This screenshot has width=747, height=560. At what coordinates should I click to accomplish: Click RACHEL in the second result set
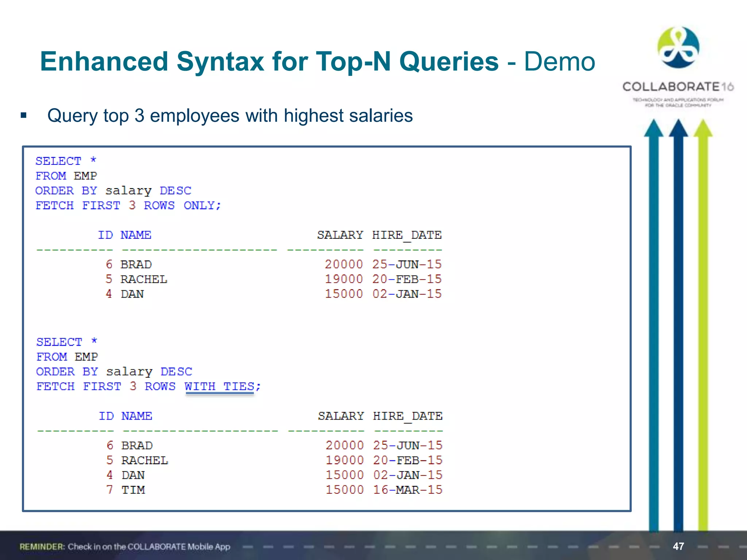click(144, 460)
